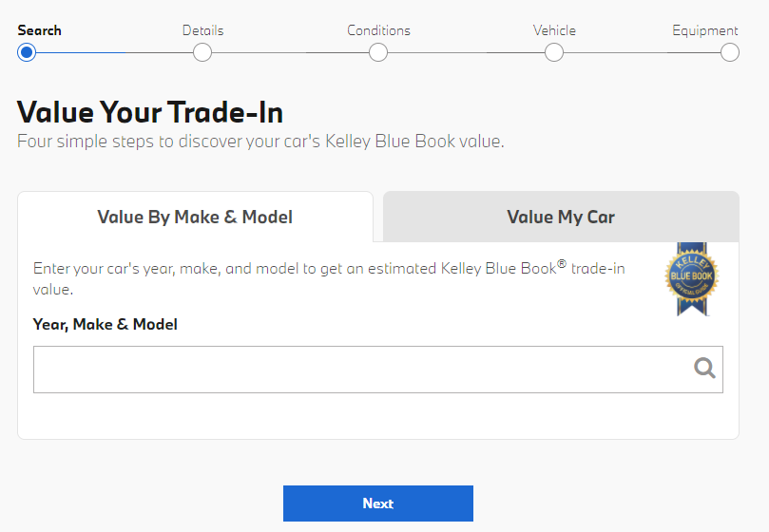Click the Equipment step label
Viewport: 769px width, 532px height.
[x=704, y=31]
